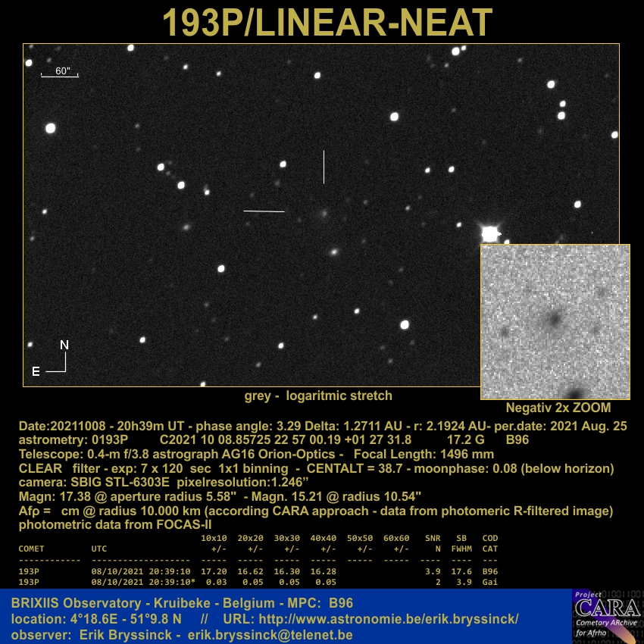Select the 17.20 magnitude value
This screenshot has width=644, height=644.
(214, 571)
